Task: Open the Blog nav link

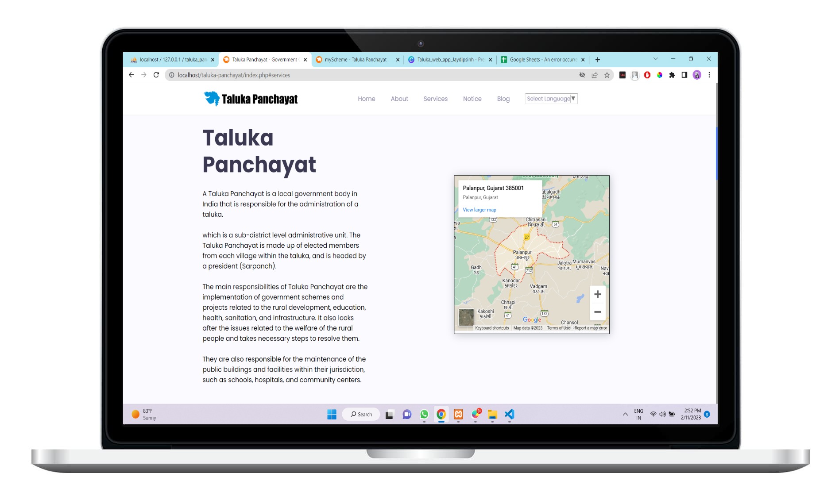Action: 503,99
